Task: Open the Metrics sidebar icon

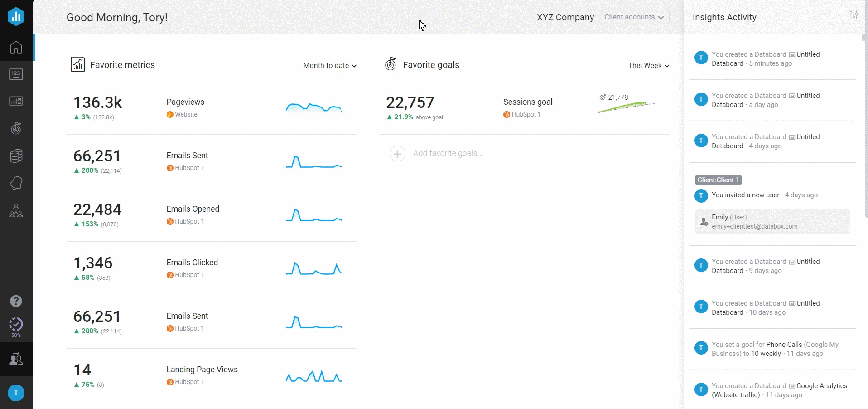Action: pos(16,74)
